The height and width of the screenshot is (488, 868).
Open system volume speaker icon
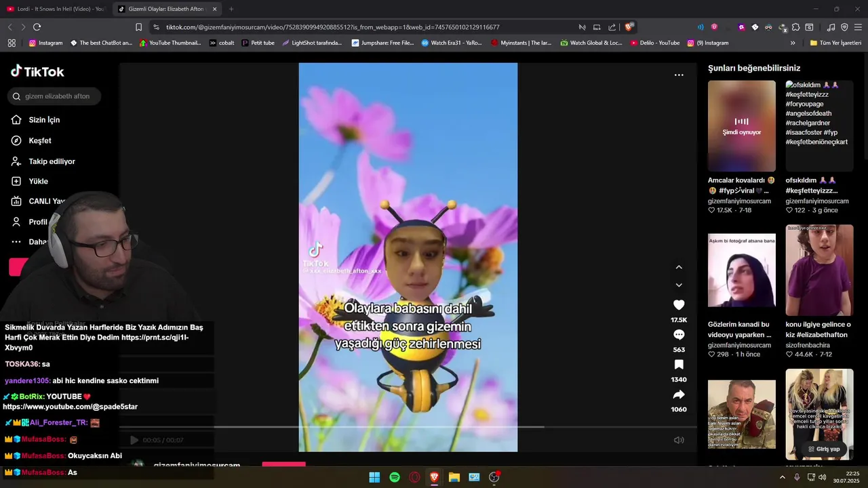point(822,477)
